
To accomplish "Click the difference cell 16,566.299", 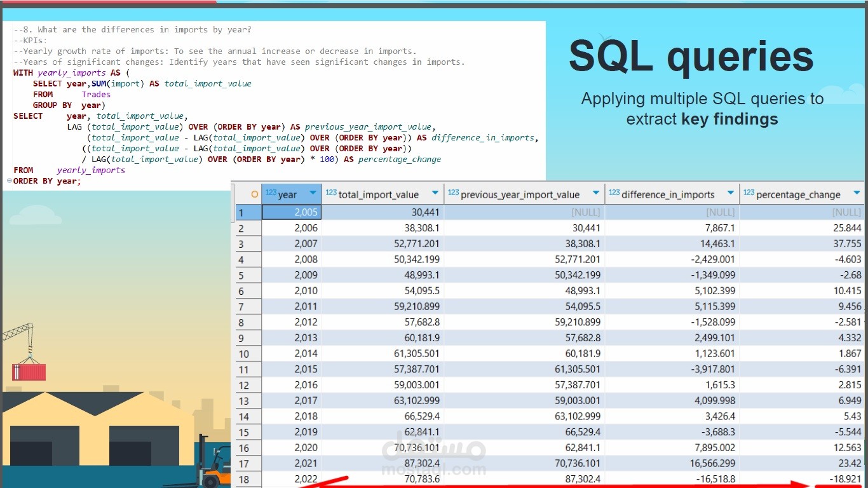I will 672,463.
